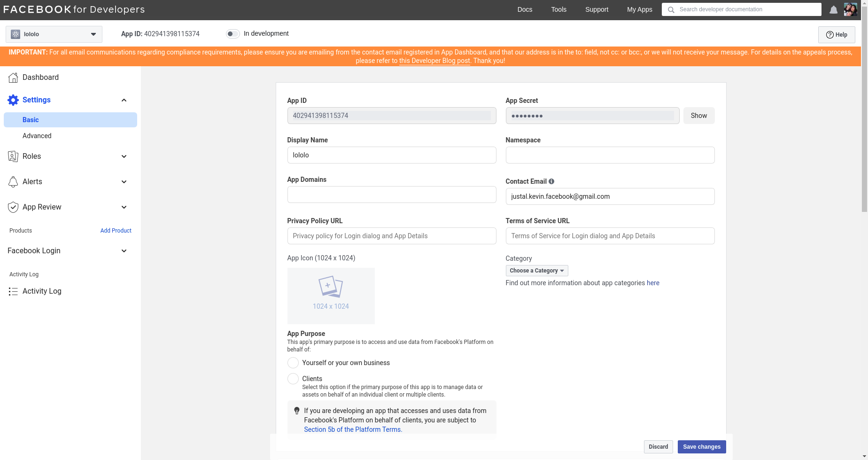Click the Activity Log list icon
The width and height of the screenshot is (868, 460).
[13, 291]
